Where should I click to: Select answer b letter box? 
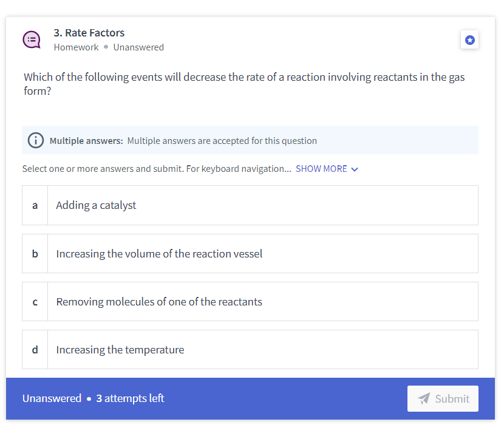tap(35, 254)
